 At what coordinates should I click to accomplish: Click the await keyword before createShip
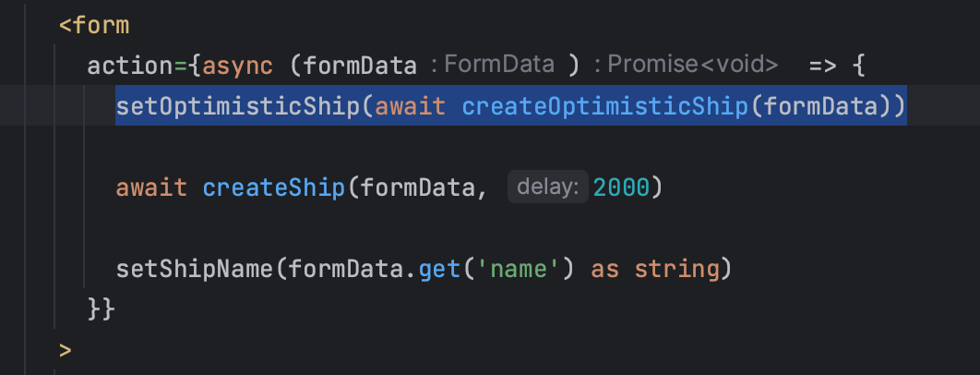tap(151, 187)
